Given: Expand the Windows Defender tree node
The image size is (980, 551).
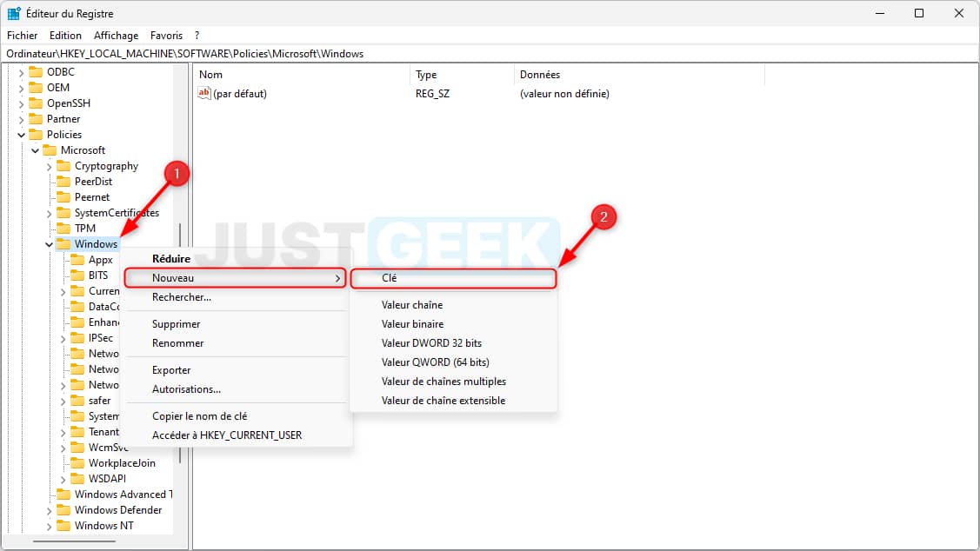Looking at the screenshot, I should tap(49, 510).
